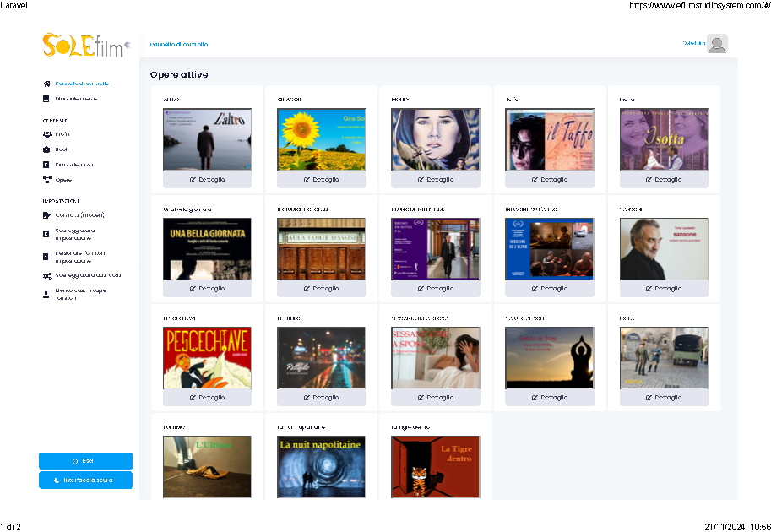Click the Esci logout button
Viewport: 771px width, 532px height.
(x=85, y=461)
